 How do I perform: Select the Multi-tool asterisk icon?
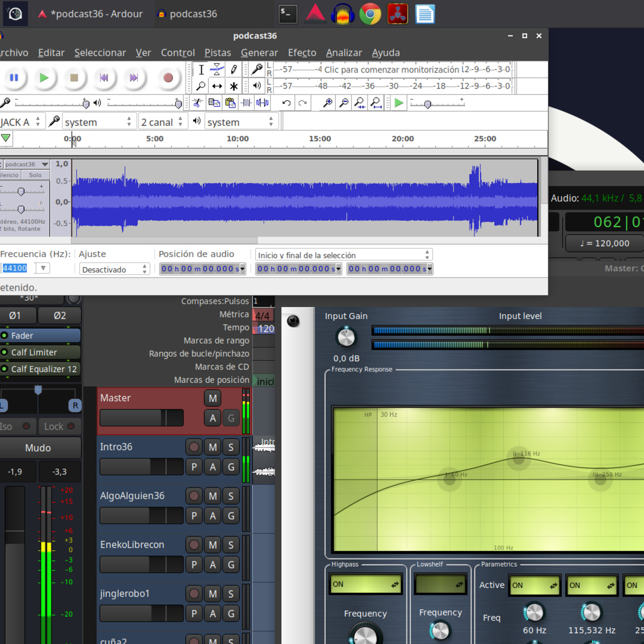234,86
